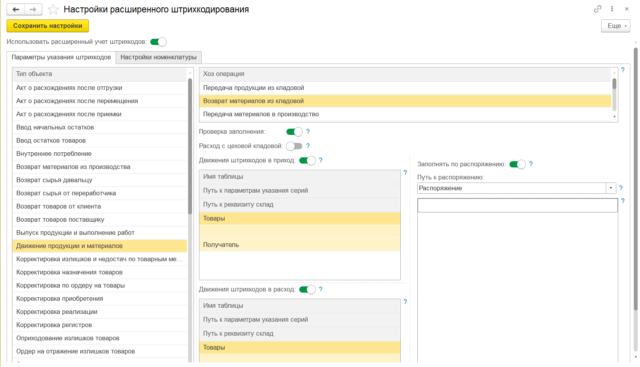640x367 pixels.
Task: Open help icon beside the приход table
Action: pyautogui.click(x=405, y=173)
